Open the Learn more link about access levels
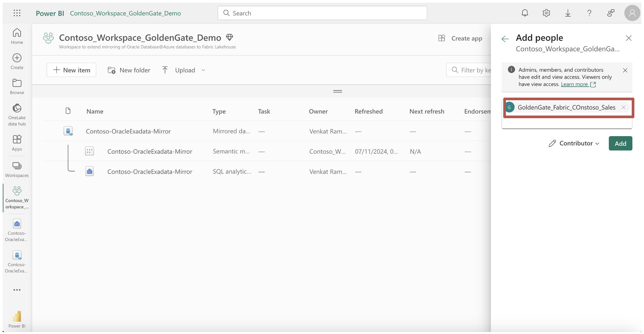 pos(575,84)
